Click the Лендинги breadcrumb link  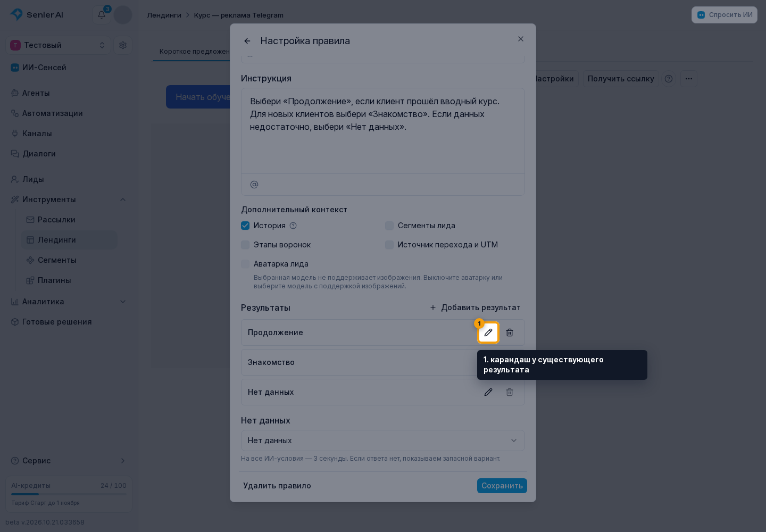point(164,15)
